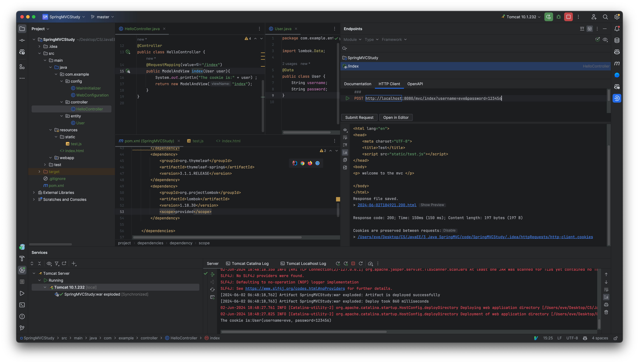
Task: Open the Type filter dropdown
Action: 371,40
